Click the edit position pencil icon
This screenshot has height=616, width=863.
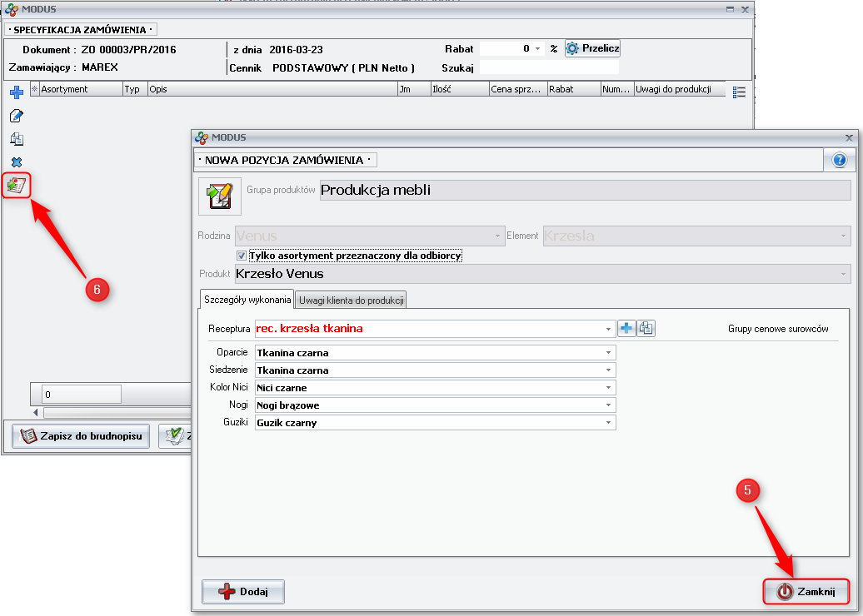(17, 116)
